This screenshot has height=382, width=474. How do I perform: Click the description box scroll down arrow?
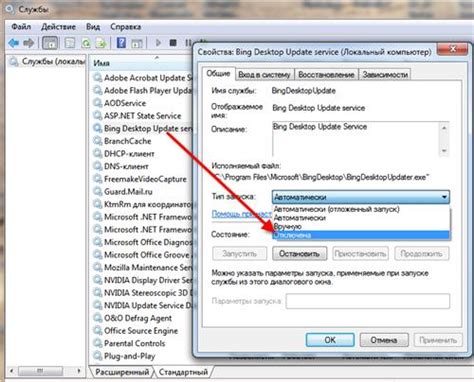[444, 151]
